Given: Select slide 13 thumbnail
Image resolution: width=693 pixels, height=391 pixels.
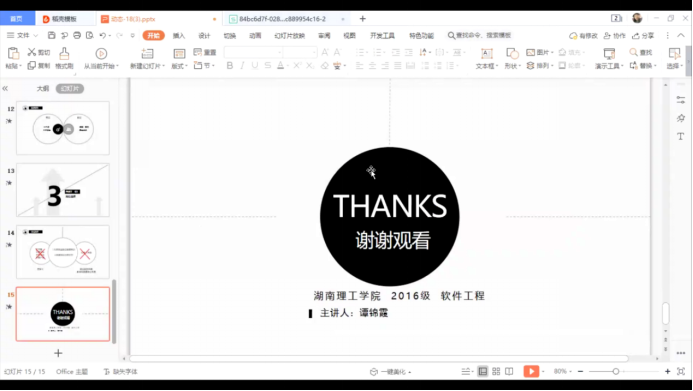Looking at the screenshot, I should point(63,190).
